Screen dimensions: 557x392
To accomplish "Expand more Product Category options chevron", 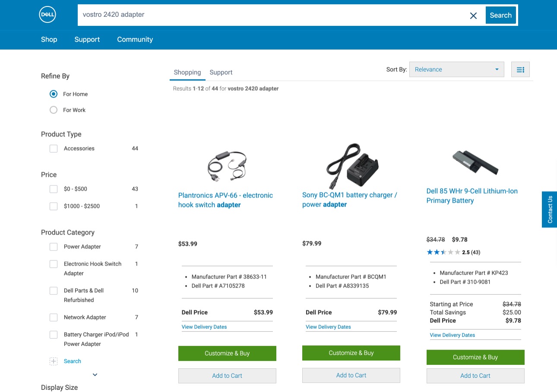I will pyautogui.click(x=95, y=375).
